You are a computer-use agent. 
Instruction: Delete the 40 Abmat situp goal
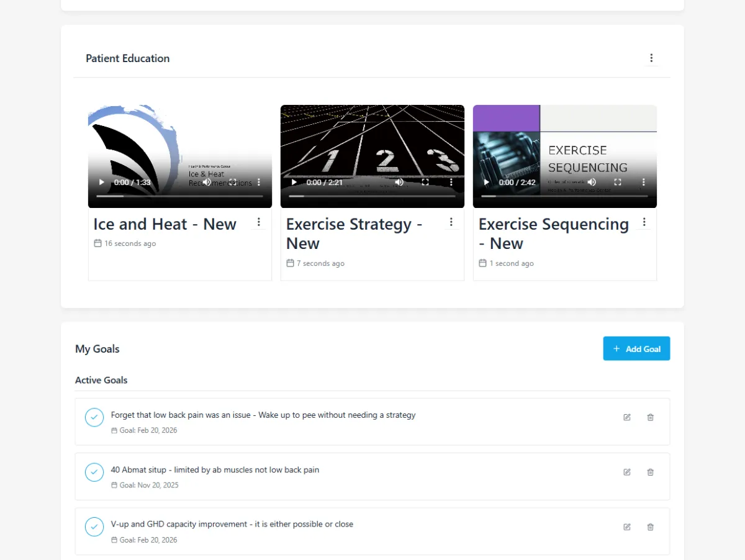click(651, 472)
